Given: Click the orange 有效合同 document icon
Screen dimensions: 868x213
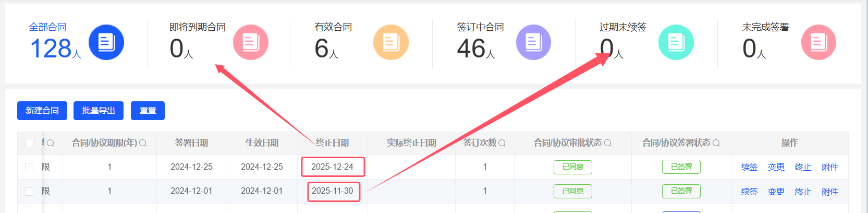Looking at the screenshot, I should pyautogui.click(x=391, y=42).
